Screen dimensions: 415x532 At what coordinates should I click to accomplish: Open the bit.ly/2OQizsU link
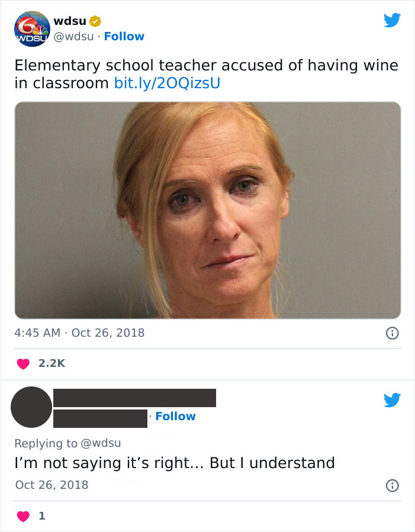coord(166,83)
